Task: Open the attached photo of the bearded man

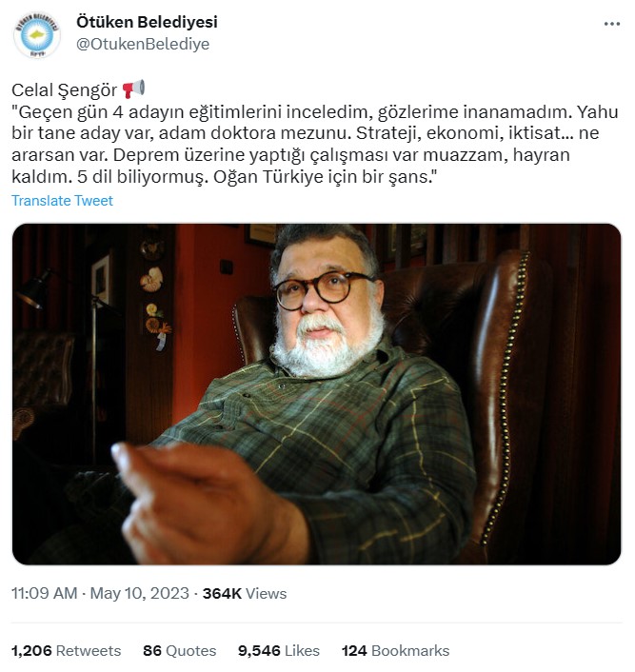Action: click(316, 394)
